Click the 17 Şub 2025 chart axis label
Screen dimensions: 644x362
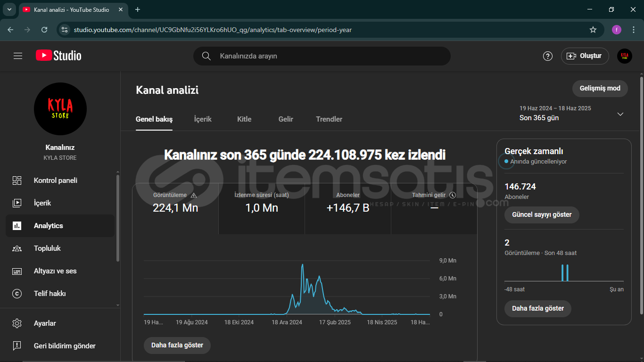(x=335, y=322)
